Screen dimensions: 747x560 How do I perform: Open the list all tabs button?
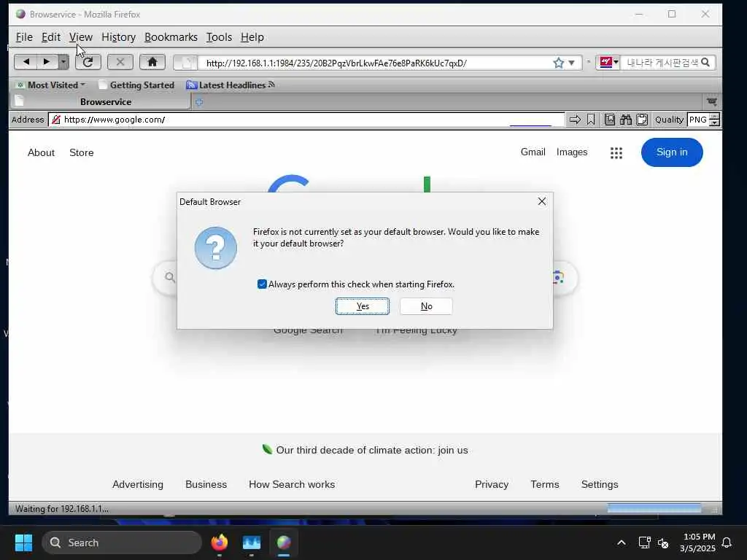point(712,101)
